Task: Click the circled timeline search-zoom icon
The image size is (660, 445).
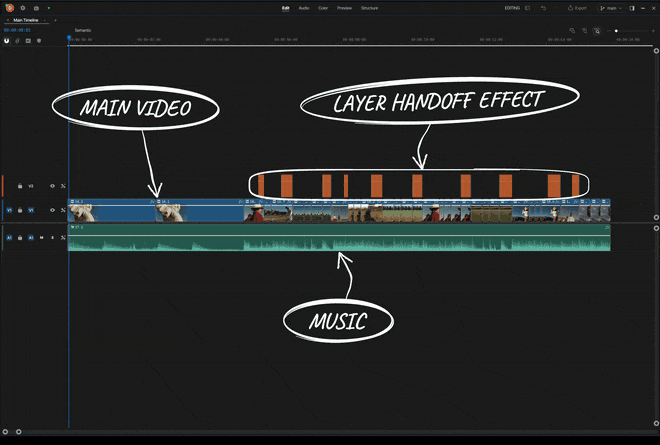Action: click(x=597, y=31)
